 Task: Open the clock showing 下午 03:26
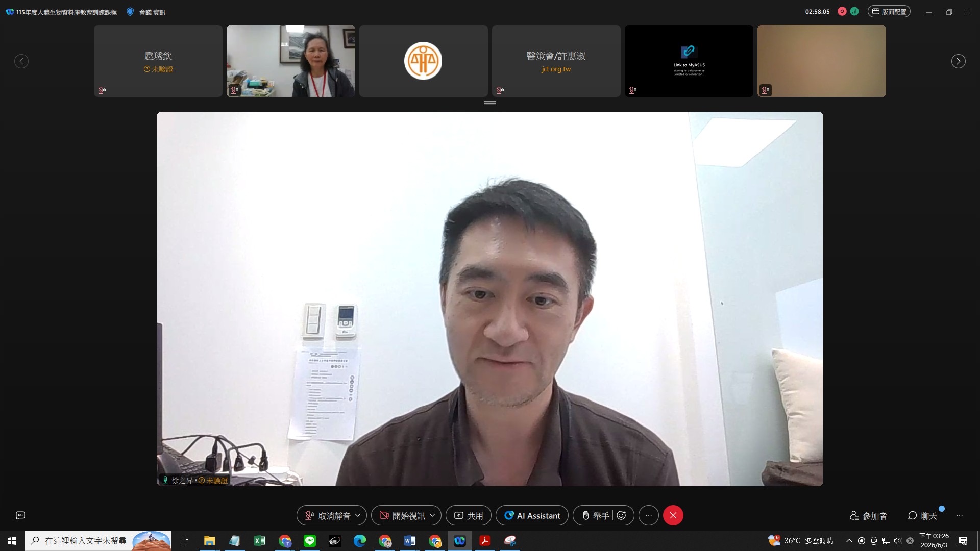point(934,541)
